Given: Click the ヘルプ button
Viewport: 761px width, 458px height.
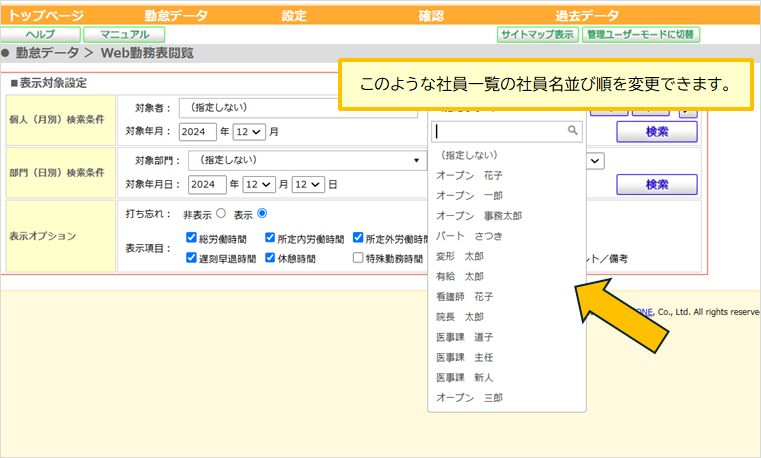Looking at the screenshot, I should [x=41, y=34].
